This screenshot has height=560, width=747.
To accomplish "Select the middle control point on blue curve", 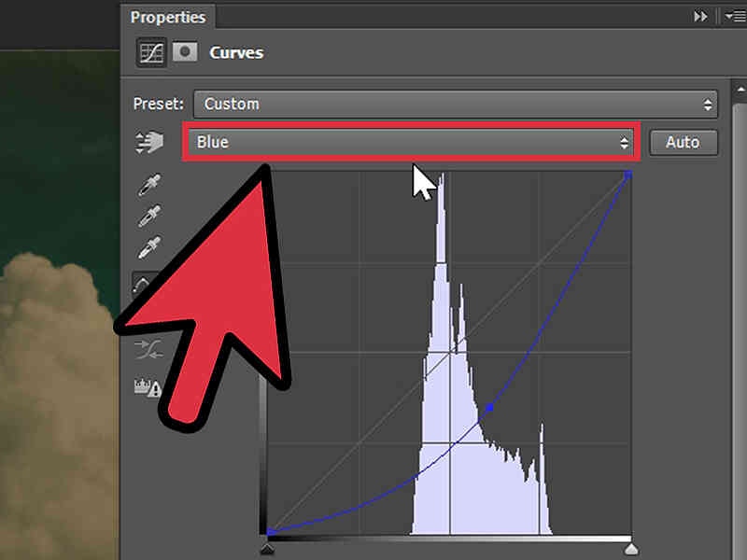I will (489, 408).
